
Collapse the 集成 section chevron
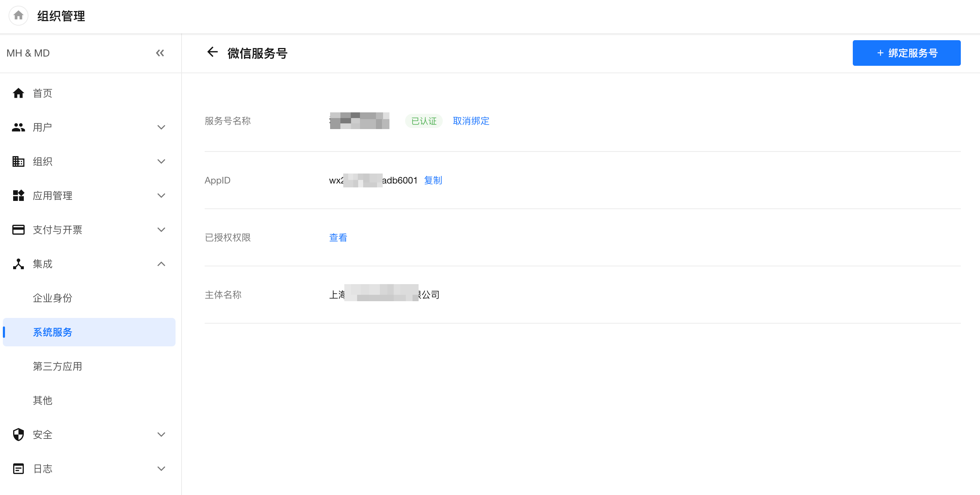pyautogui.click(x=161, y=264)
